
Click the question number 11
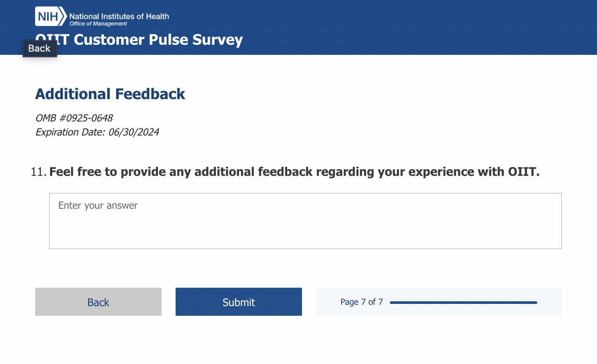[38, 172]
